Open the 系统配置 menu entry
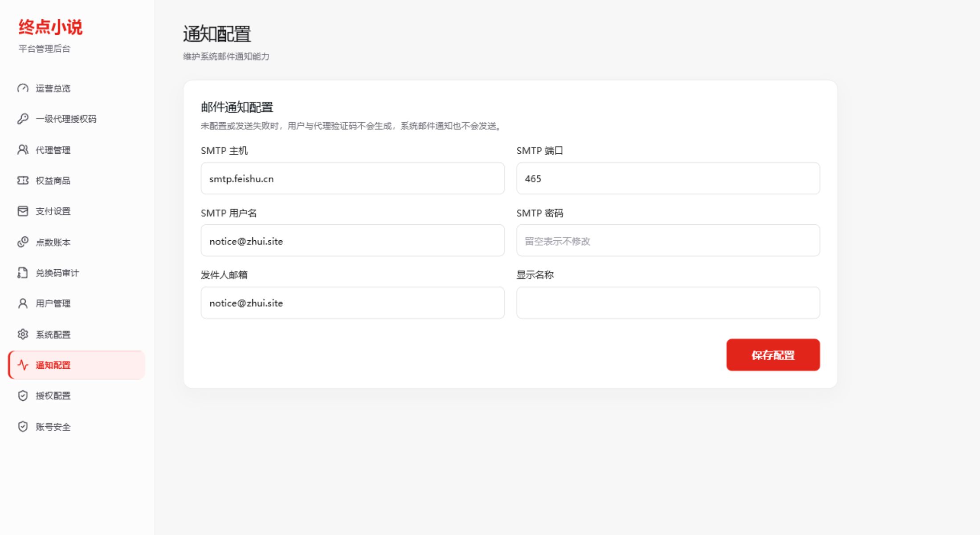The height and width of the screenshot is (535, 980). (77, 334)
